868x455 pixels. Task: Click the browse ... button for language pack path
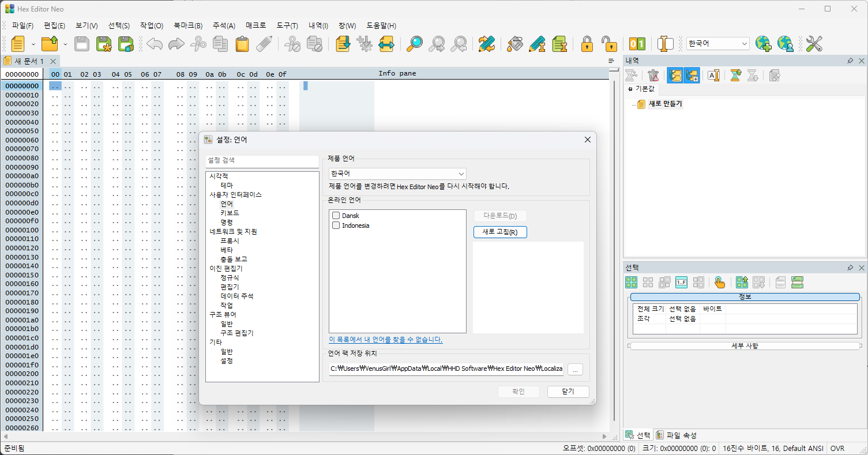pyautogui.click(x=576, y=369)
